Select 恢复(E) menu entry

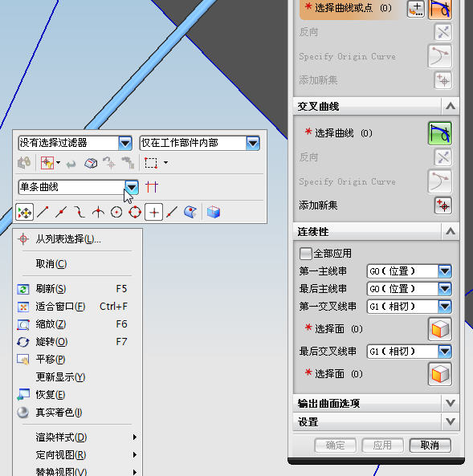click(77, 395)
